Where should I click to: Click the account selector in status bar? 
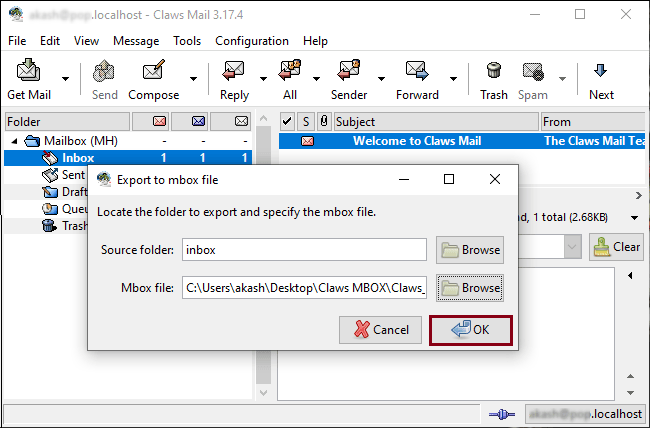[585, 414]
